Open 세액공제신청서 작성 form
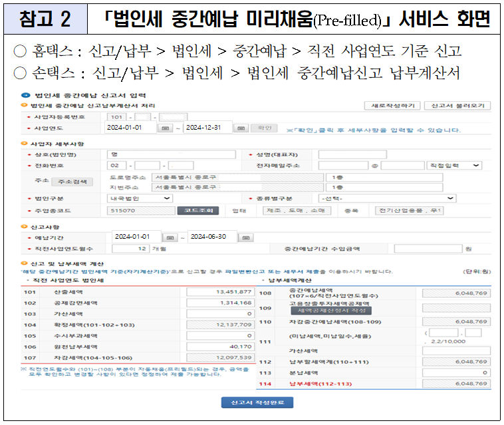Image resolution: width=504 pixels, height=425 pixels. point(332,311)
